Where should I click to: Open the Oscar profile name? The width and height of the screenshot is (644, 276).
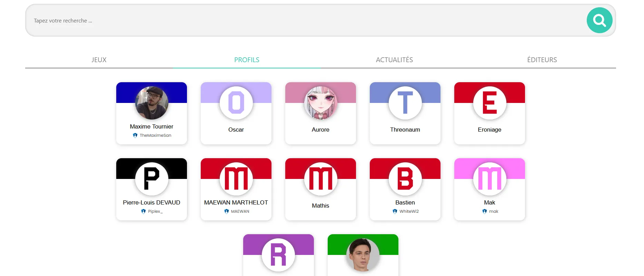tap(236, 130)
